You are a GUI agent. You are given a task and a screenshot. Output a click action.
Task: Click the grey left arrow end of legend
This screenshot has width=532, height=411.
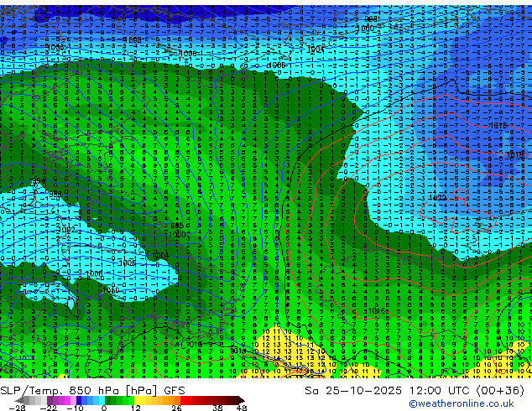19,400
